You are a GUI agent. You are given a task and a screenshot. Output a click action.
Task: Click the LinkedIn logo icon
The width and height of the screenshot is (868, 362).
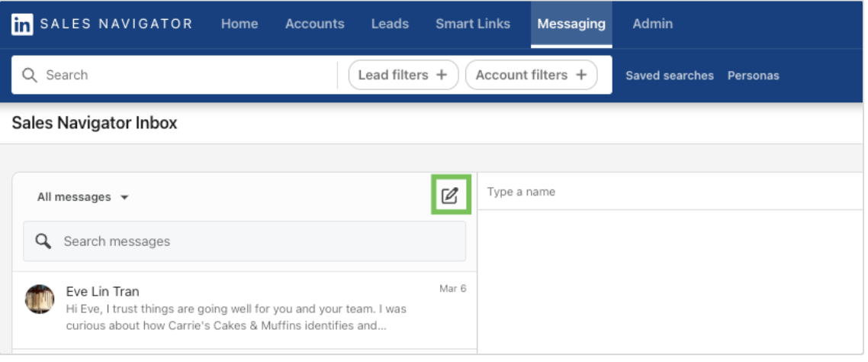coord(22,24)
